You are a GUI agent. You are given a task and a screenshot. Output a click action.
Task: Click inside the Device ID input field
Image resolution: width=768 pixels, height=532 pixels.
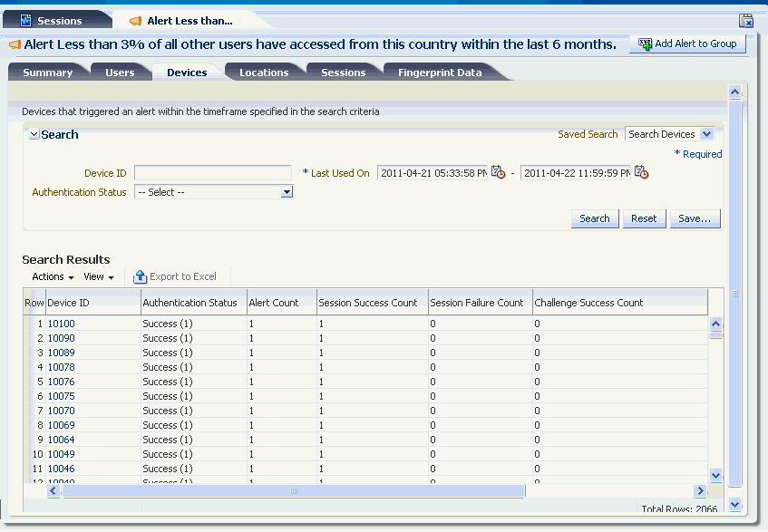[212, 173]
